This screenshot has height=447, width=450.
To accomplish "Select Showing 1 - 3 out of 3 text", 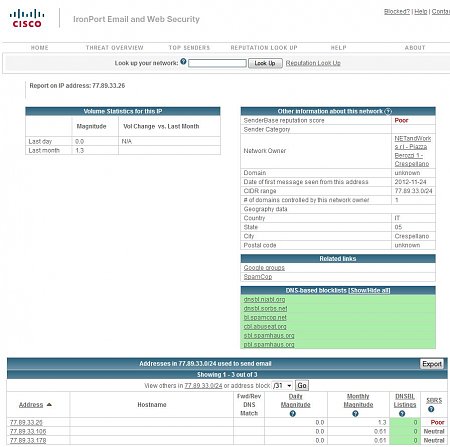I will tap(227, 375).
